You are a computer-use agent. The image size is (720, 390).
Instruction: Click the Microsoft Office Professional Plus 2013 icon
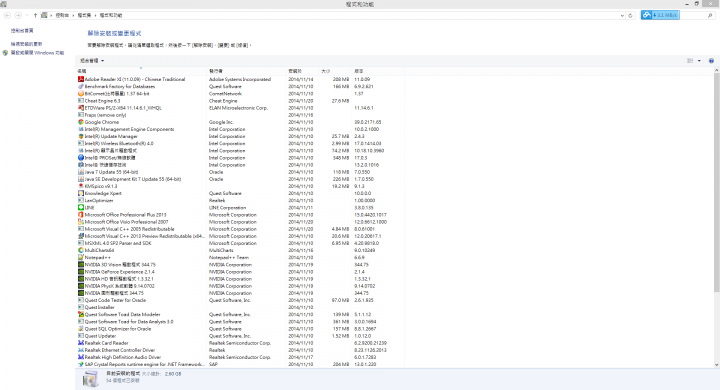pos(81,215)
